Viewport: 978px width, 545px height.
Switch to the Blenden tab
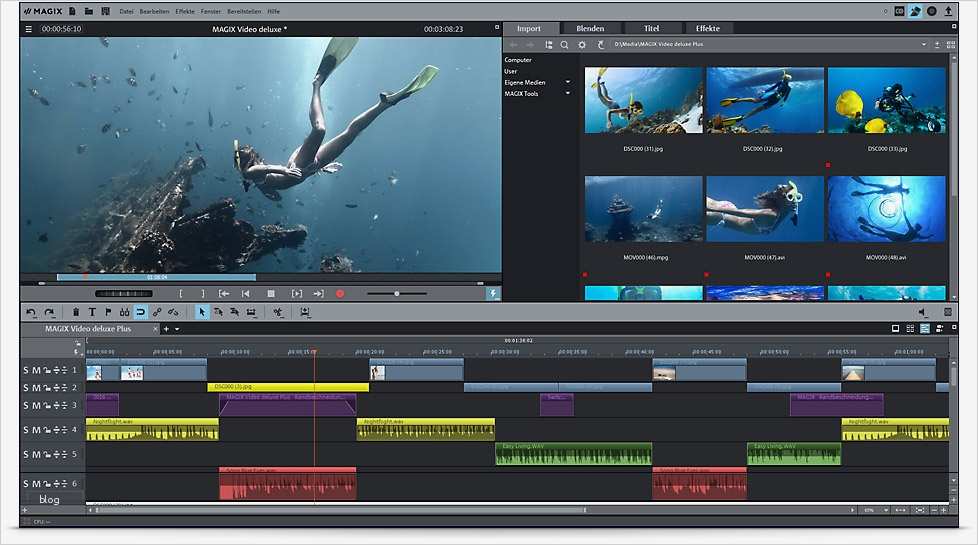point(590,28)
